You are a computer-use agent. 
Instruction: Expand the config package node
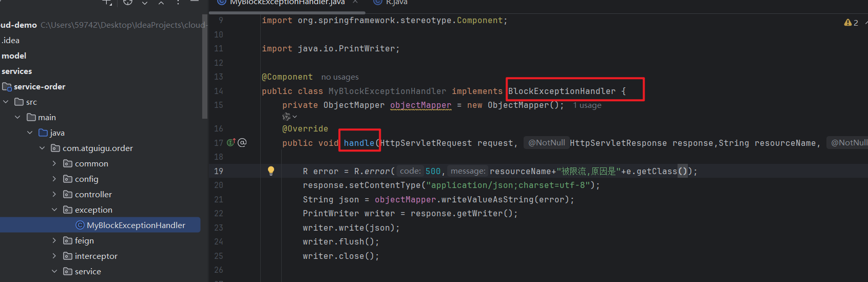[54, 179]
